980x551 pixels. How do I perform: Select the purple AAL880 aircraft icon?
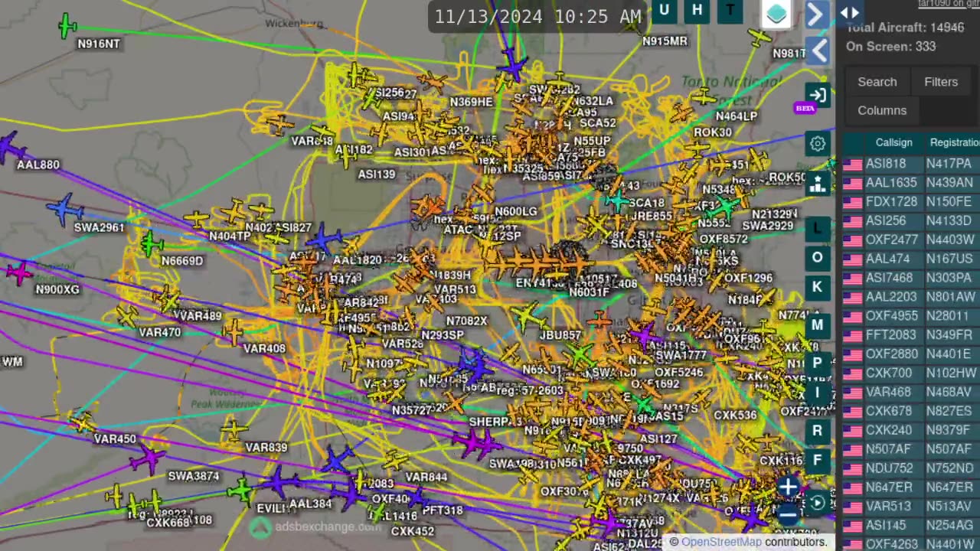[x=11, y=146]
